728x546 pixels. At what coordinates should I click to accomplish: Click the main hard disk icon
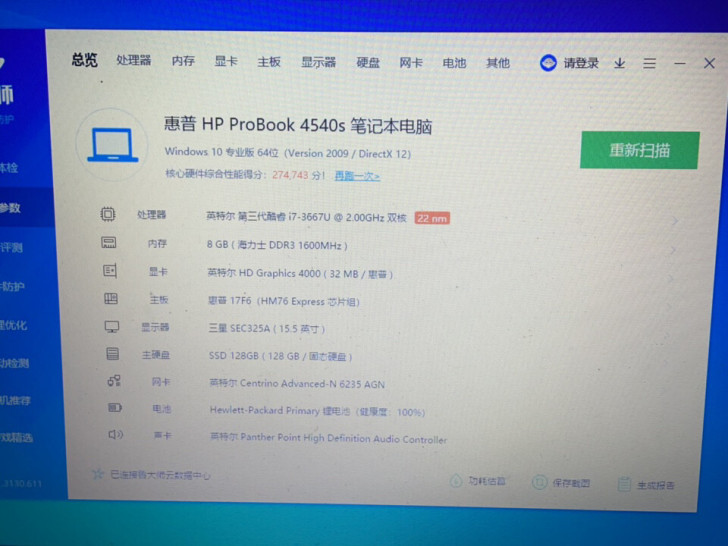(x=112, y=354)
